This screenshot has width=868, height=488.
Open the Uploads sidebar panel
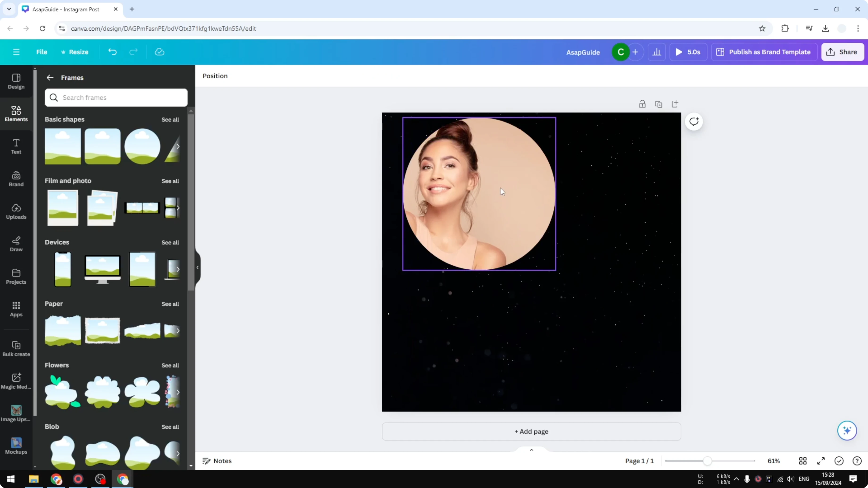tap(16, 211)
